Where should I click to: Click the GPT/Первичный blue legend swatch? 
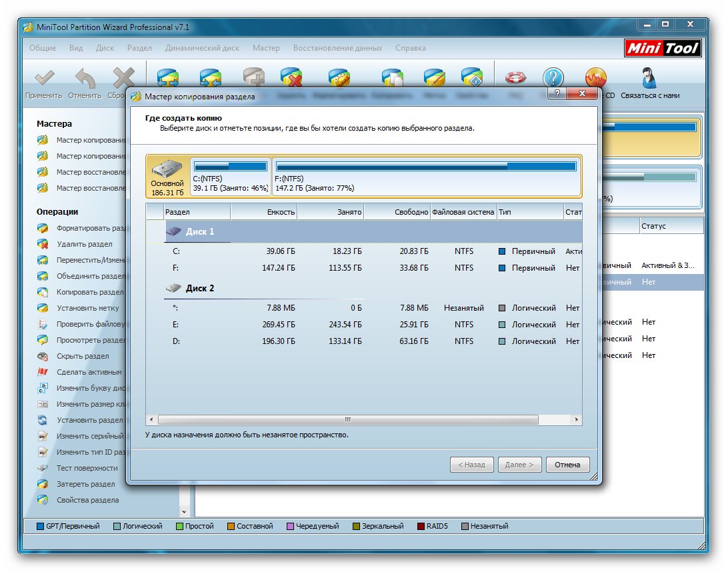click(40, 527)
